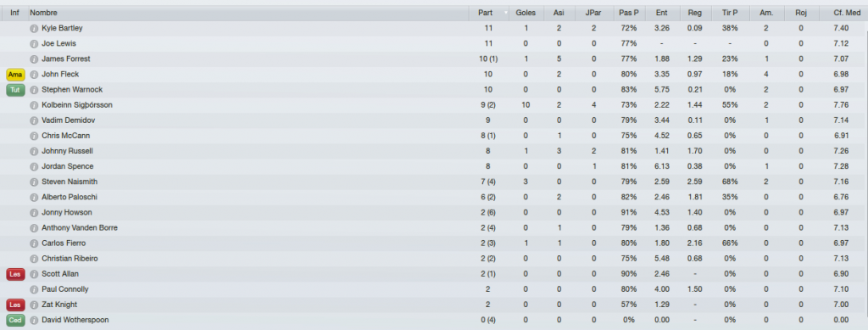Open info icon beside Kyle Bartley
This screenshot has height=330, width=868.
point(34,28)
